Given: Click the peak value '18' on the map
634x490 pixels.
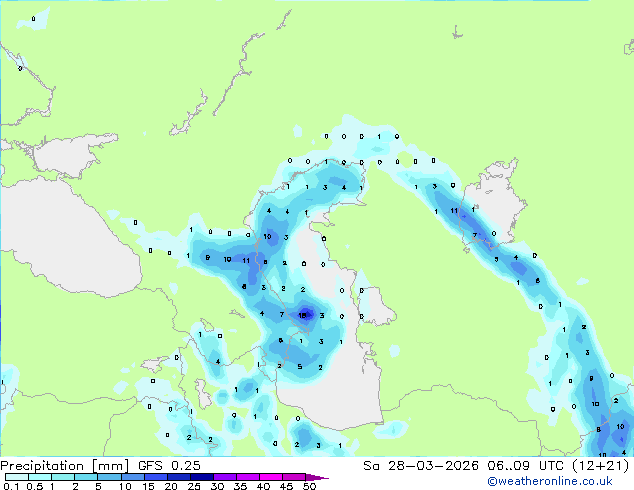Looking at the screenshot, I should [x=302, y=315].
